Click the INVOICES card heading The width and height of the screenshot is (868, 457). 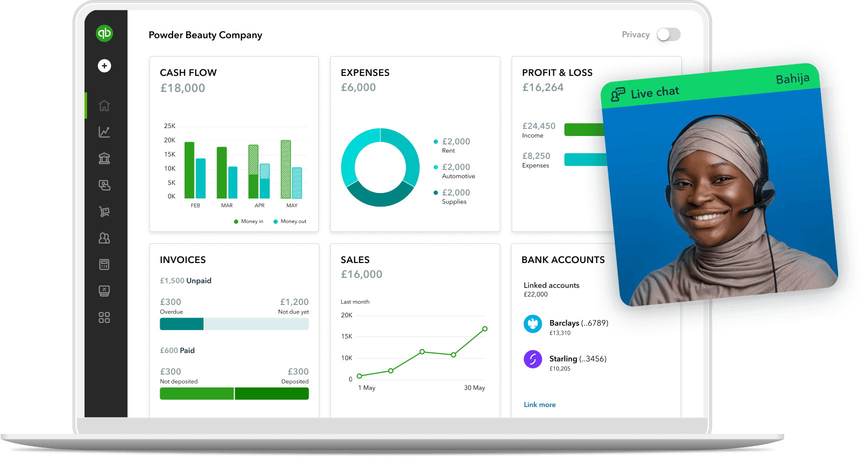tap(183, 260)
